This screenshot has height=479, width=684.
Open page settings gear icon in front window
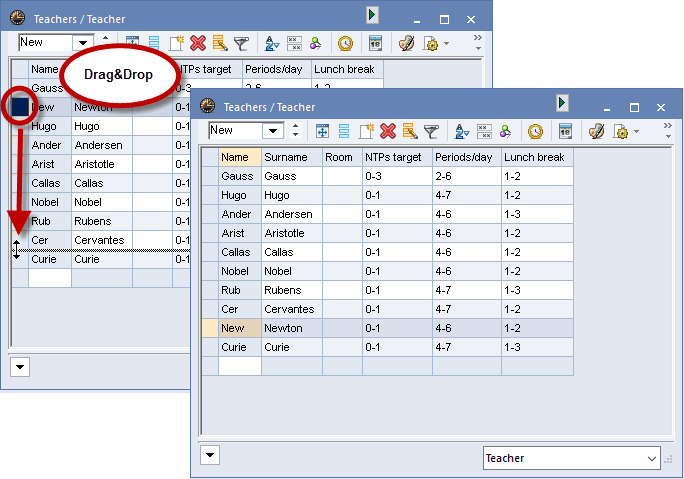coord(621,131)
